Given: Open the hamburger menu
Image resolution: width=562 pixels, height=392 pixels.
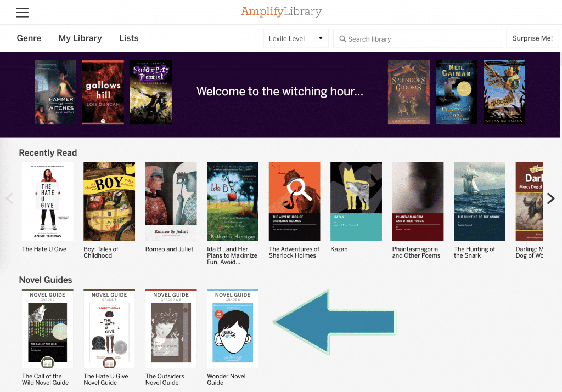Looking at the screenshot, I should click(x=22, y=13).
